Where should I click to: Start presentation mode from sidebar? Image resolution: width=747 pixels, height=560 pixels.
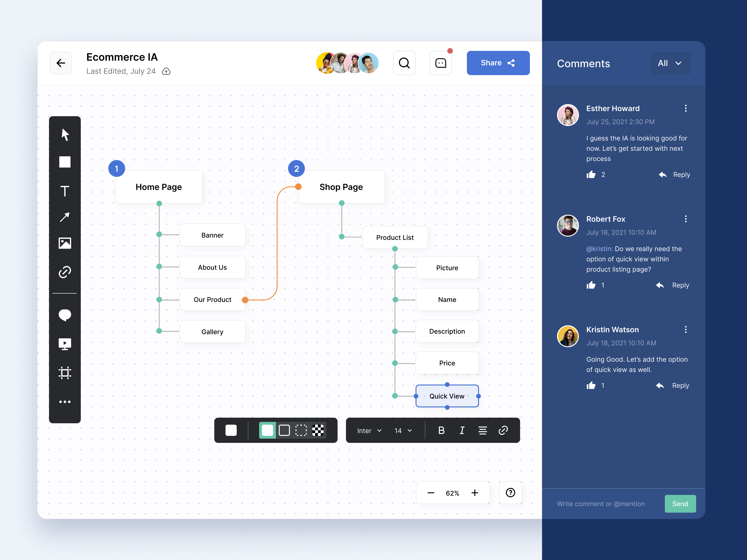65,344
